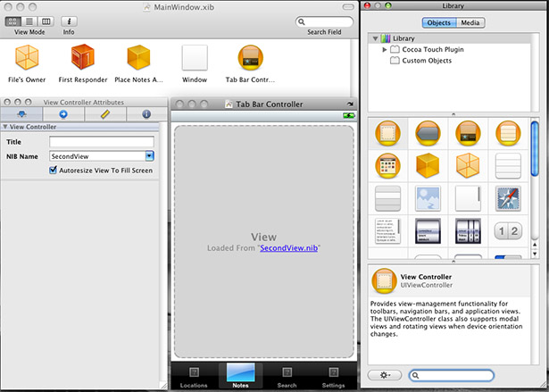Expand the Cocoa Touch Plugin folder
This screenshot has height=392, width=549.
(384, 50)
